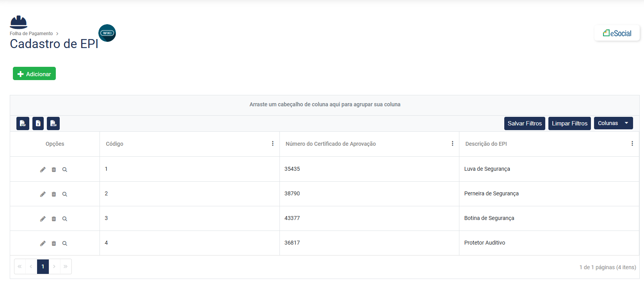Export the table as PDF
This screenshot has height=286, width=644.
point(23,123)
